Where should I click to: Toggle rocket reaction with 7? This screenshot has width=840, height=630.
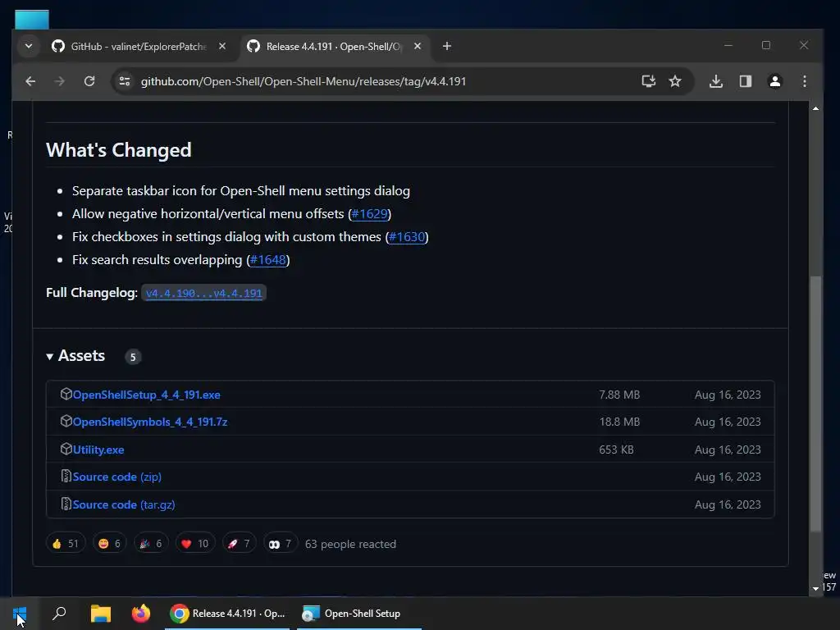point(239,544)
